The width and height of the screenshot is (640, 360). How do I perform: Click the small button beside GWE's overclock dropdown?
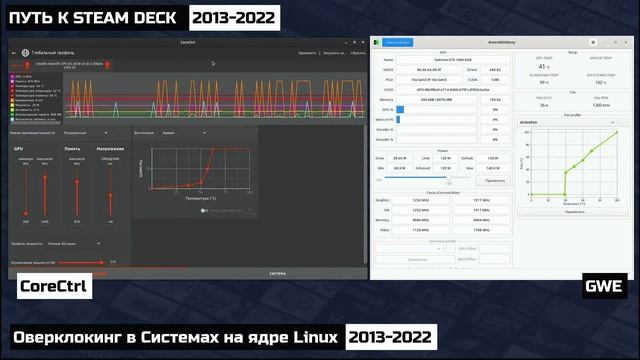click(x=450, y=249)
